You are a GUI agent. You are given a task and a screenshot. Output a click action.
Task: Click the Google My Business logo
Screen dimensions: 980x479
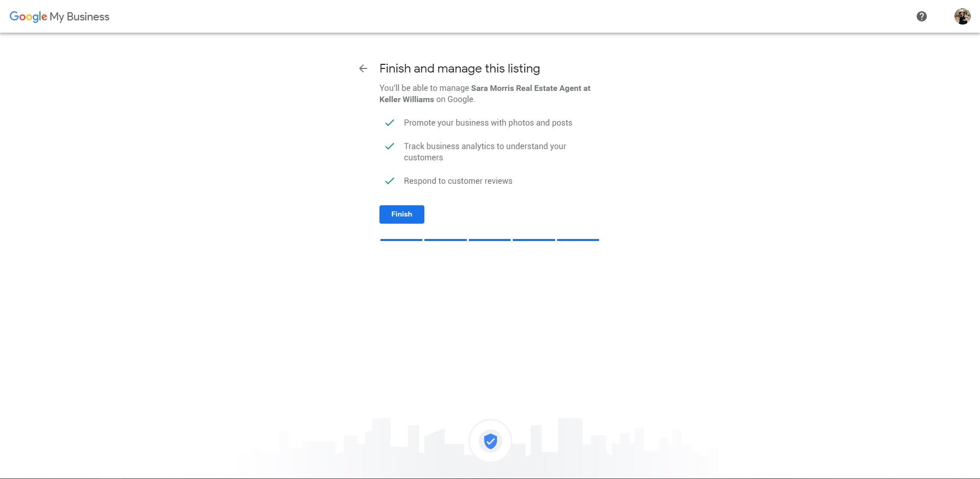(x=59, y=16)
